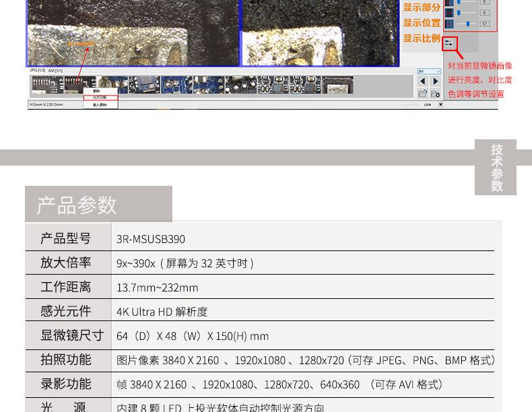Image resolution: width=532 pixels, height=412 pixels.
Task: Click the previous image left arrow button
Action: pos(423,81)
